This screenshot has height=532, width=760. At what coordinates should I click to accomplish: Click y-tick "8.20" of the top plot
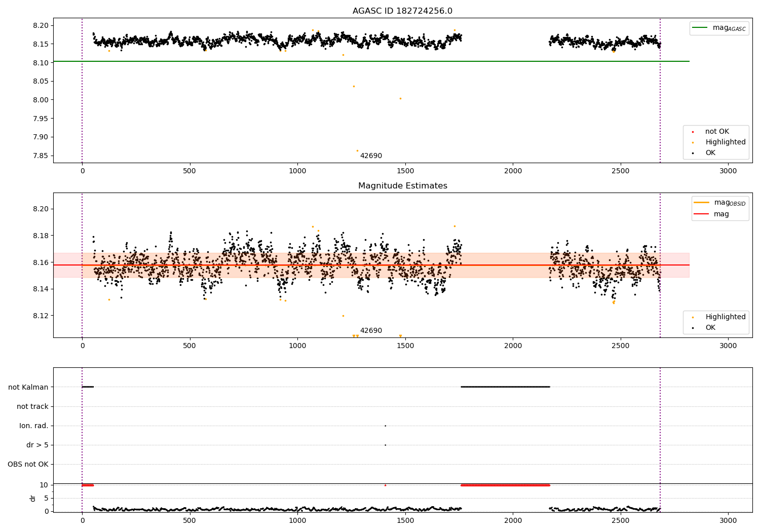41,25
